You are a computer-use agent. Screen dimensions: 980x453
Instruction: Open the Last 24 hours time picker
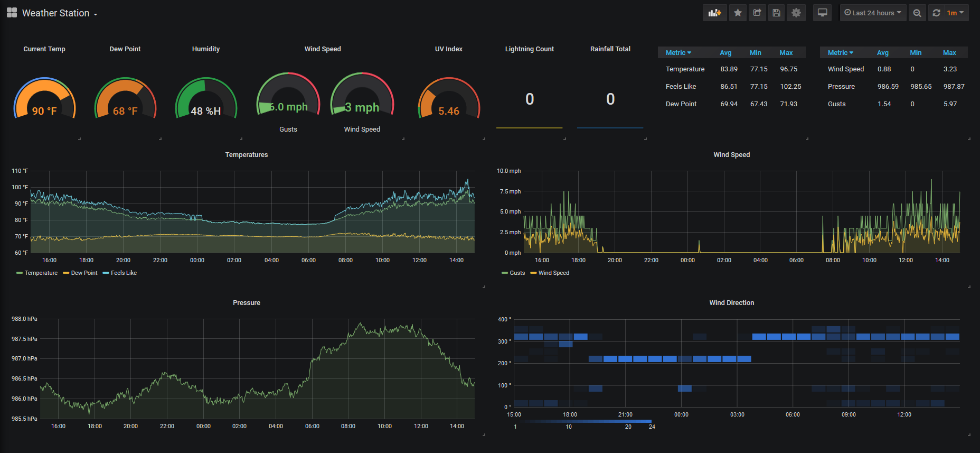(x=873, y=13)
